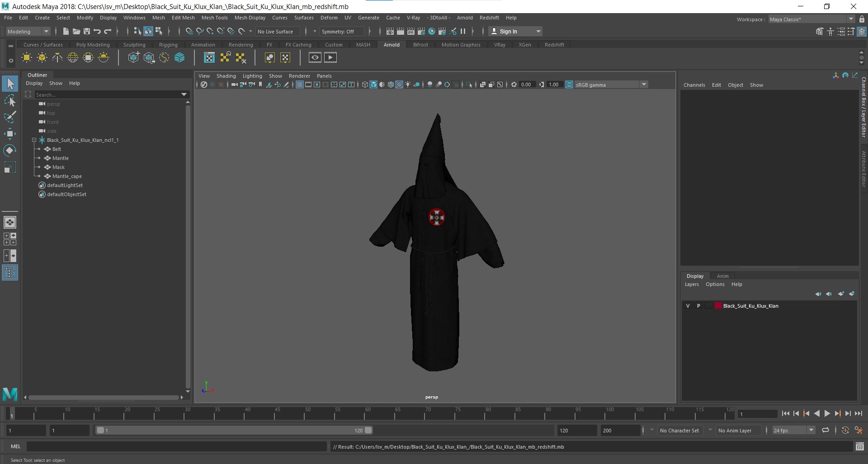Toggle the viewport grid display
The width and height of the screenshot is (868, 464).
coord(299,84)
